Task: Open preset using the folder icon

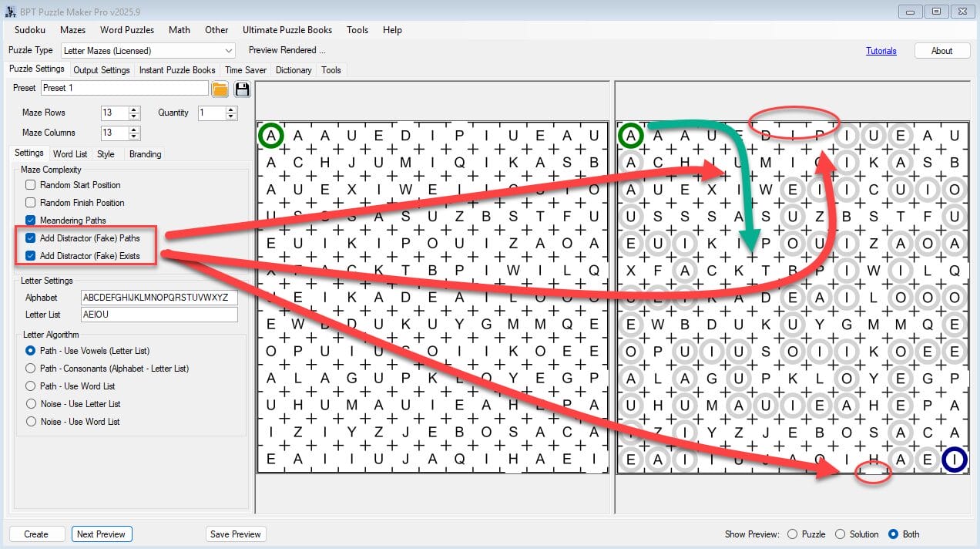Action: [220, 89]
